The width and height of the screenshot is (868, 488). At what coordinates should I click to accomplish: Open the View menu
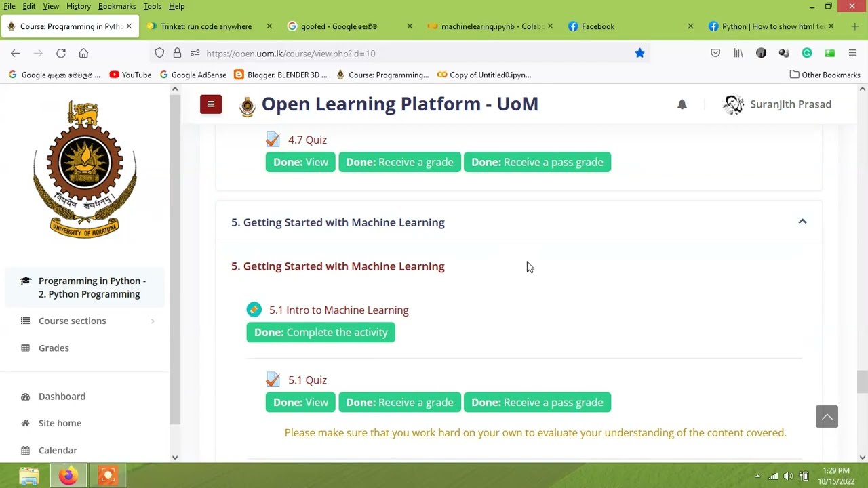tap(51, 6)
